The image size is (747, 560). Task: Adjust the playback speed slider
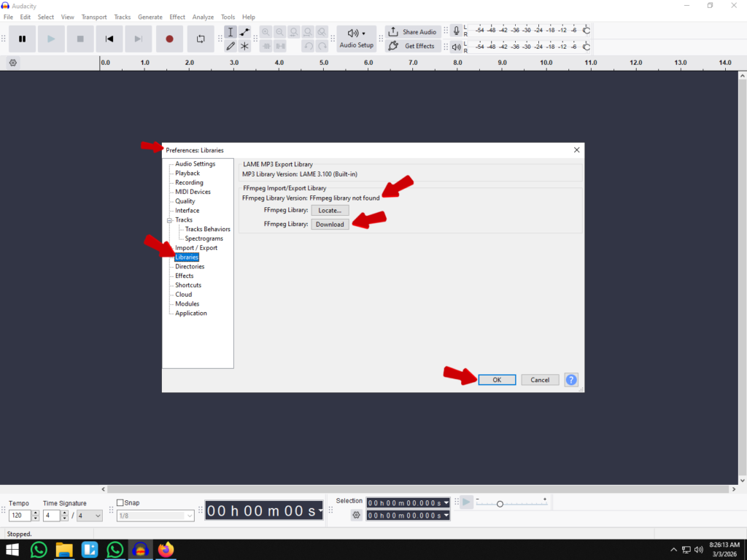click(500, 504)
